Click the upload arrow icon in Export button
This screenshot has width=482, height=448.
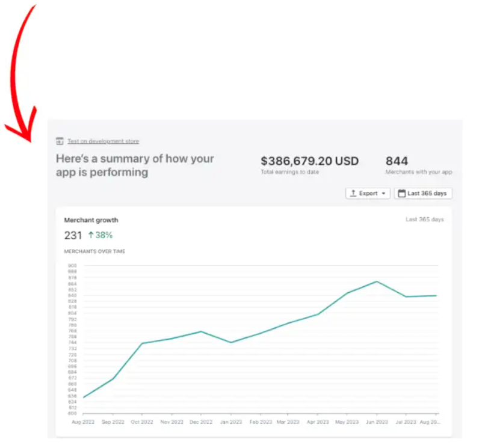tap(354, 194)
